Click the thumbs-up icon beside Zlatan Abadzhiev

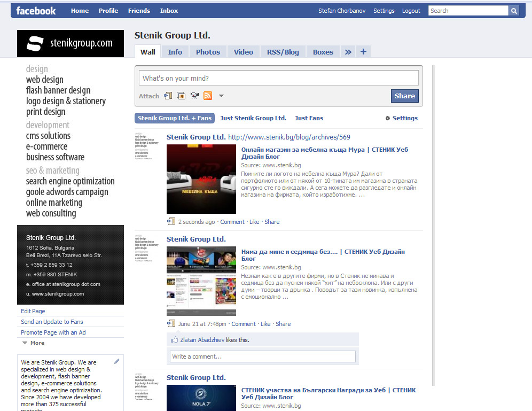click(174, 340)
